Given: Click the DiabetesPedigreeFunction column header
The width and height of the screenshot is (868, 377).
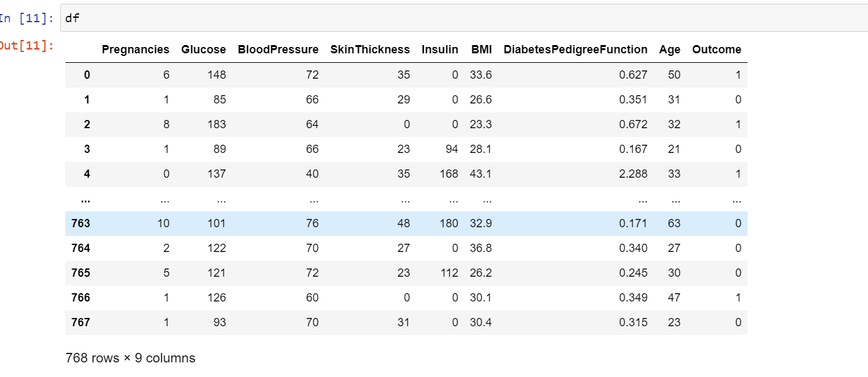Looking at the screenshot, I should (575, 50).
